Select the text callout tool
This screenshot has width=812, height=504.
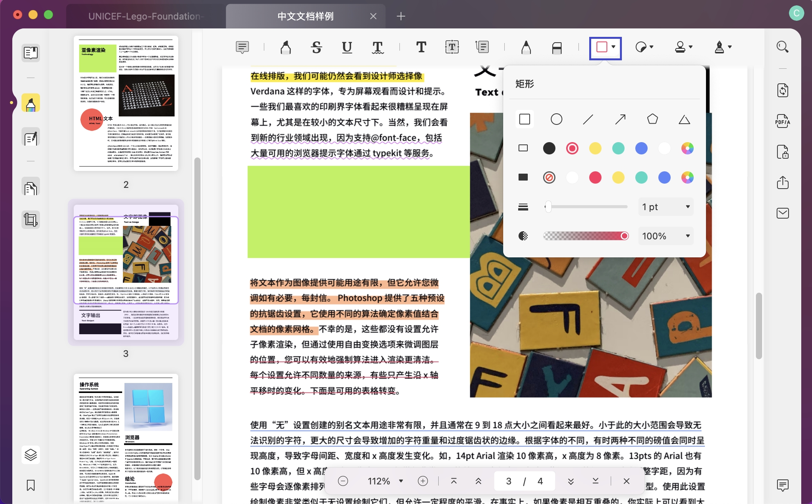[482, 47]
